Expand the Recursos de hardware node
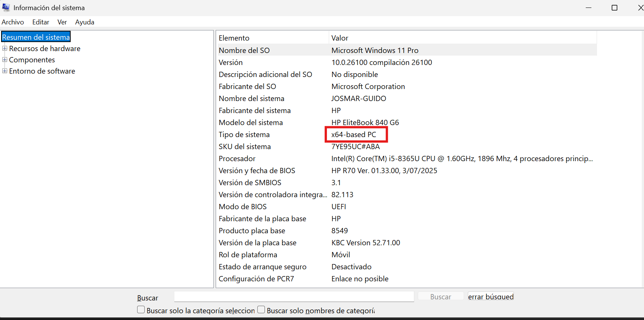The width and height of the screenshot is (644, 320). coord(5,48)
